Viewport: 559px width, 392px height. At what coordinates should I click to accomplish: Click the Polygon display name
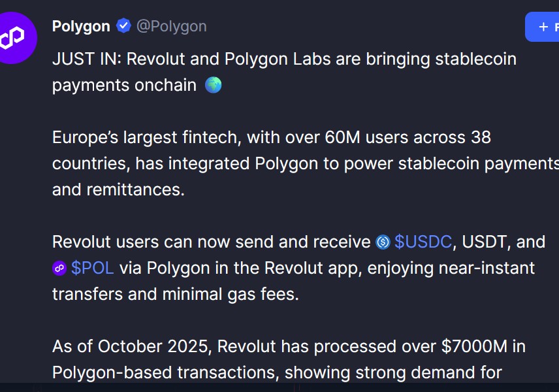coord(81,26)
